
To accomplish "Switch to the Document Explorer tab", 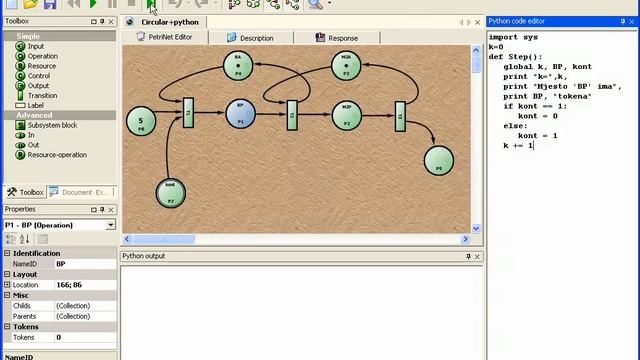I will click(x=81, y=192).
